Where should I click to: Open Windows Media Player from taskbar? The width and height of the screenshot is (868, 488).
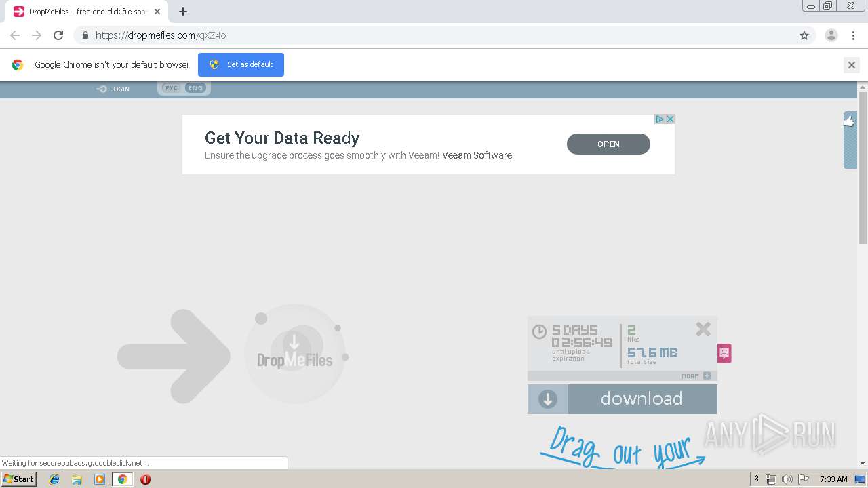(100, 479)
